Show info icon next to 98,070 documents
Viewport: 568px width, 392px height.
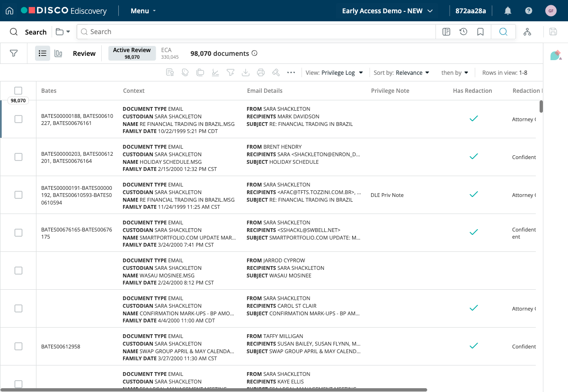[x=255, y=53]
